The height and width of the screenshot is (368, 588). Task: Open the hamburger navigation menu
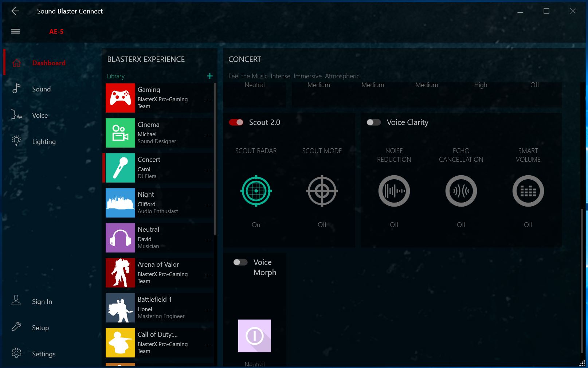click(15, 31)
